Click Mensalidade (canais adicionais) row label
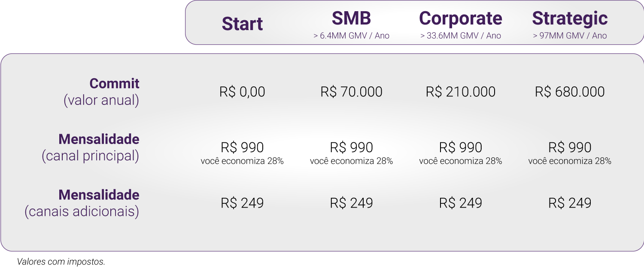The width and height of the screenshot is (644, 267). coord(82,203)
